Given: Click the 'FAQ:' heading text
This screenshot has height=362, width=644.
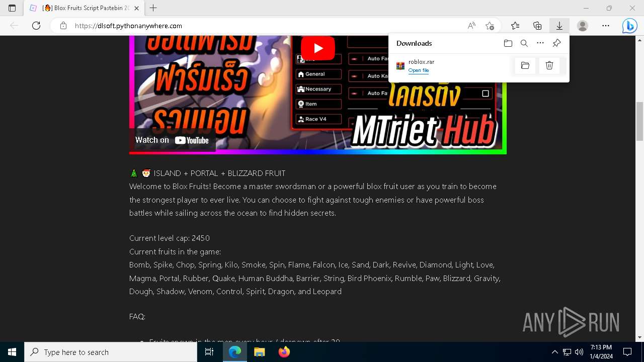Looking at the screenshot, I should pyautogui.click(x=137, y=316).
